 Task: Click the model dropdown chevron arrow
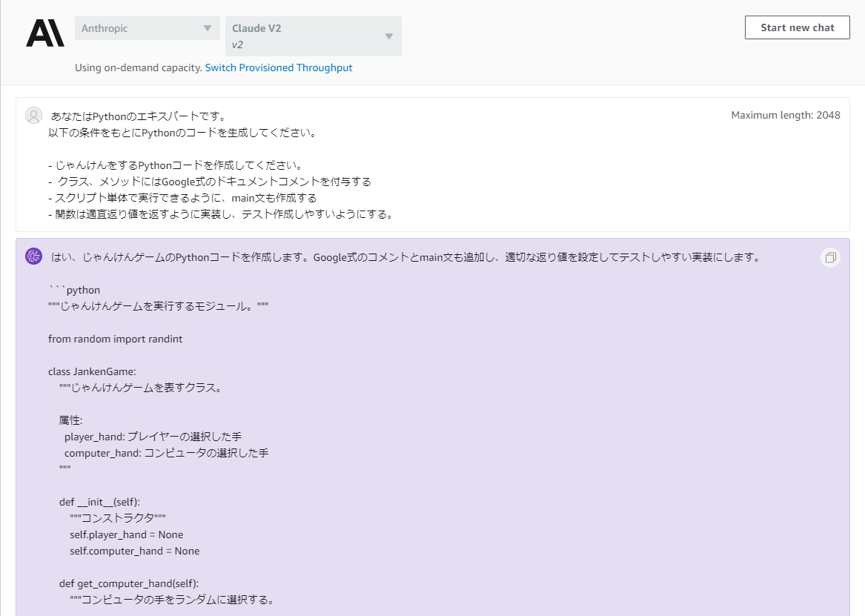[388, 36]
